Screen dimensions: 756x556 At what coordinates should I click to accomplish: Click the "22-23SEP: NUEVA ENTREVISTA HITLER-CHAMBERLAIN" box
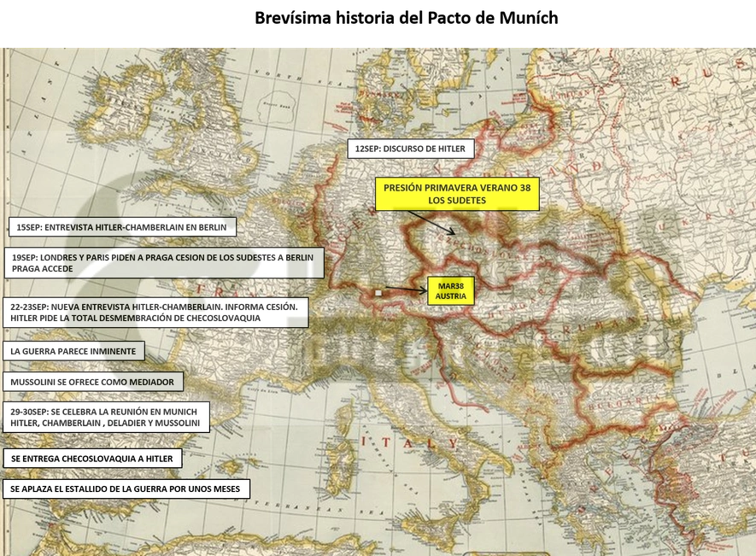tap(155, 313)
